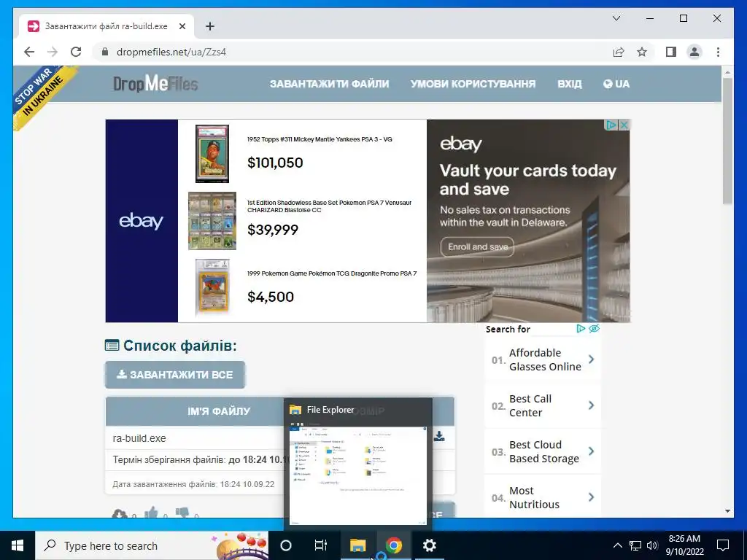The height and width of the screenshot is (560, 747).
Task: Open Best Cloud Based Storage link
Action: point(543,451)
